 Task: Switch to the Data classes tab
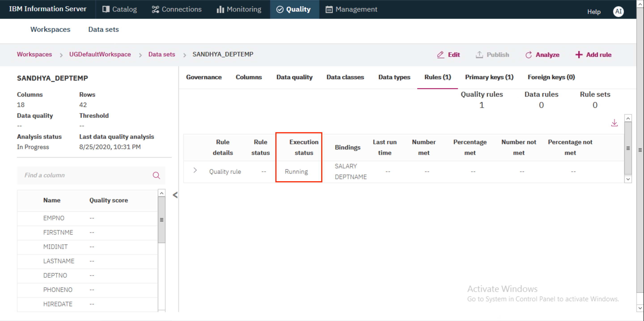pyautogui.click(x=345, y=77)
